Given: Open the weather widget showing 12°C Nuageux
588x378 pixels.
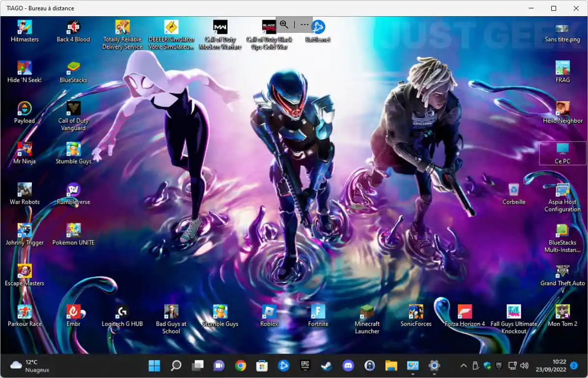Looking at the screenshot, I should pyautogui.click(x=30, y=366).
